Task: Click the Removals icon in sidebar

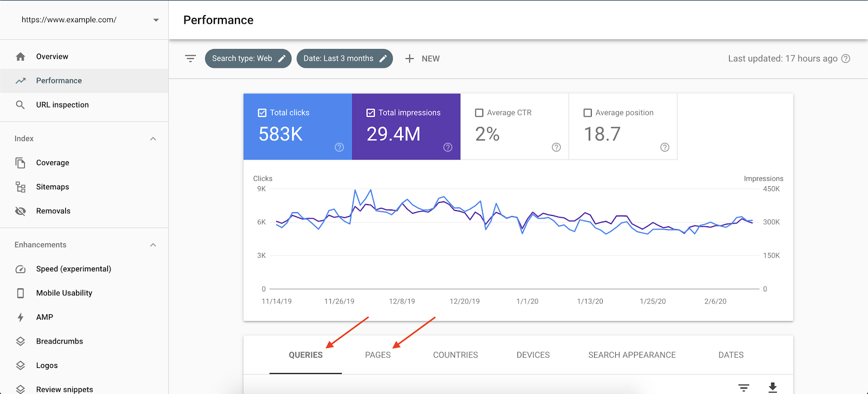Action: tap(21, 211)
